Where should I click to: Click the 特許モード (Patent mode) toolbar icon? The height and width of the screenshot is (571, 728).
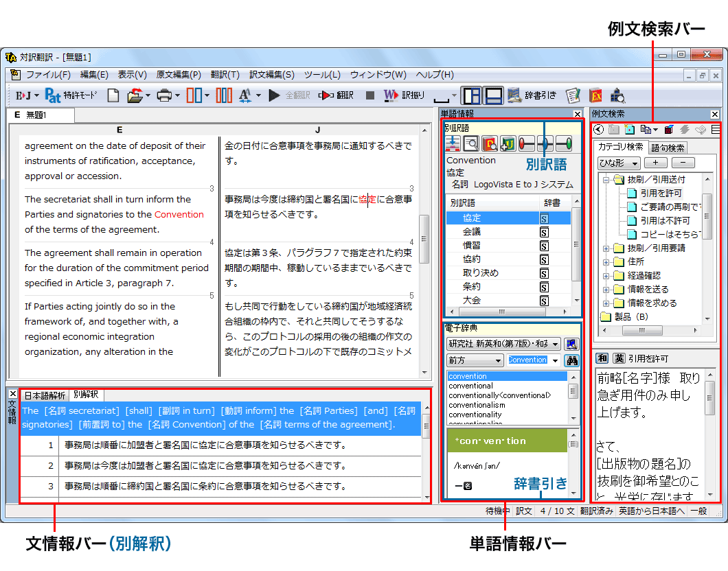71,95
